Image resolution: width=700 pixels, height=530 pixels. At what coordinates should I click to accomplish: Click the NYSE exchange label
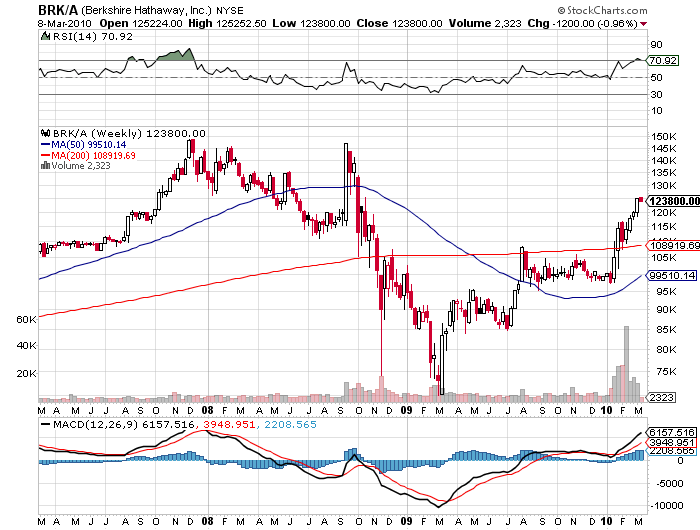230,10
